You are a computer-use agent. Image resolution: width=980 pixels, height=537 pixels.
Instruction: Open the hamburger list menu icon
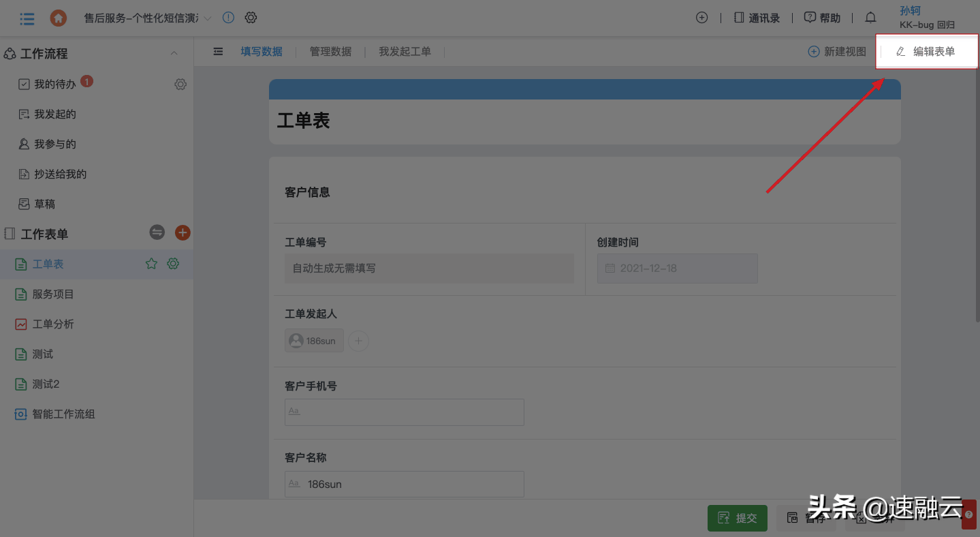[27, 18]
